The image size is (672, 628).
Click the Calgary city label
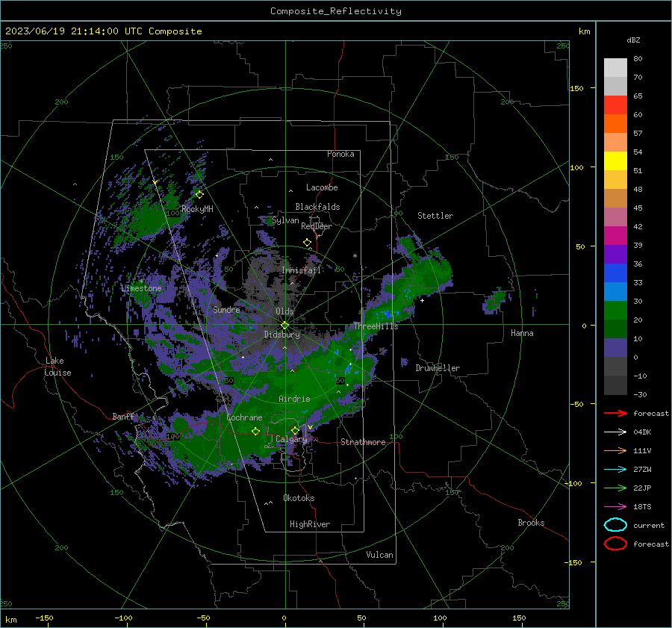pos(291,439)
